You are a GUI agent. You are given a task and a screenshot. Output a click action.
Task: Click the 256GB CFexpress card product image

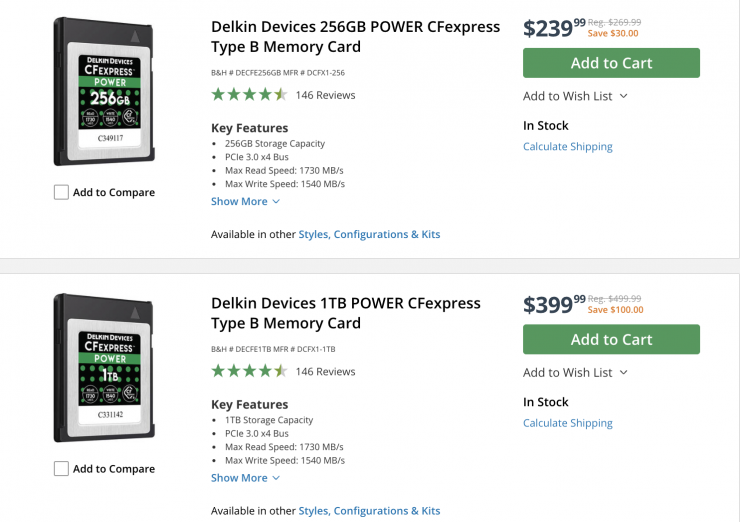[104, 92]
